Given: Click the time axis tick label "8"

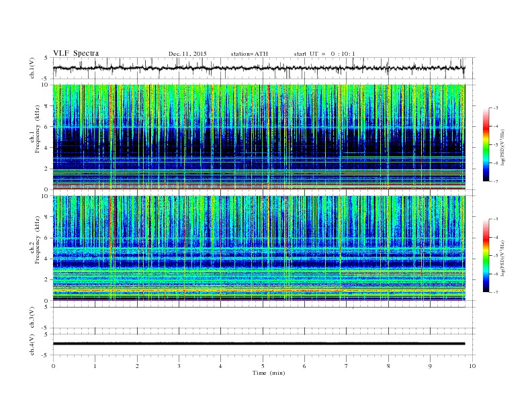Looking at the screenshot, I should point(388,366).
